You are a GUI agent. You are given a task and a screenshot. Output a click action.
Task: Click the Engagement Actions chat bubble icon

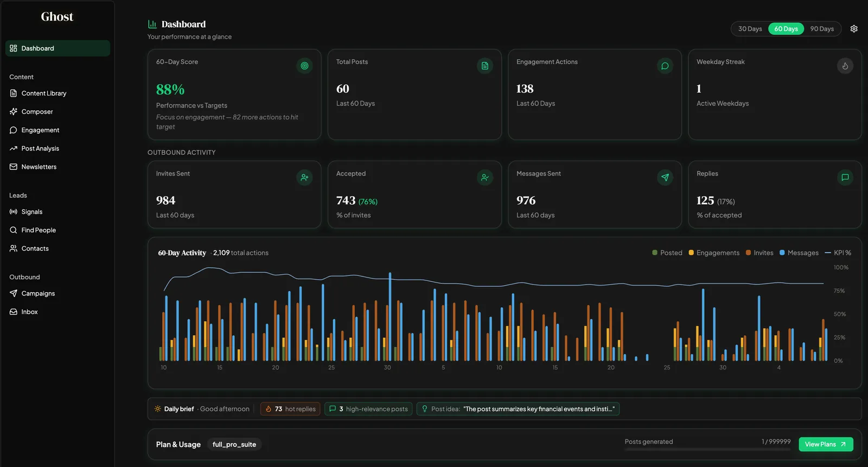665,66
